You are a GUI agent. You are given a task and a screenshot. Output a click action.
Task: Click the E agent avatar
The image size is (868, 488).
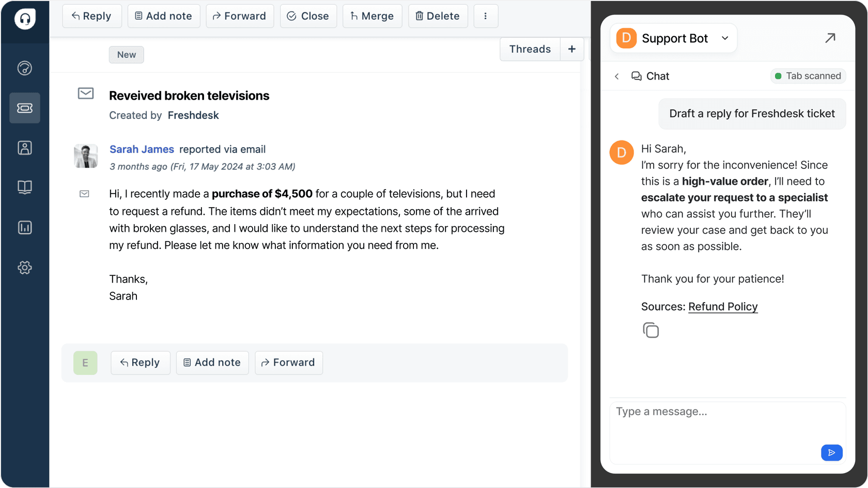pyautogui.click(x=85, y=363)
